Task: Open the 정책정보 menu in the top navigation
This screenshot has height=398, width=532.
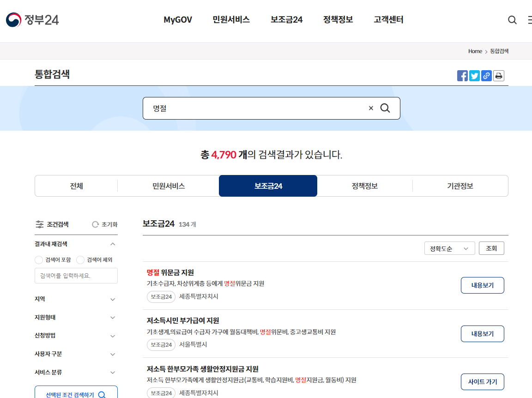Action: (x=338, y=20)
